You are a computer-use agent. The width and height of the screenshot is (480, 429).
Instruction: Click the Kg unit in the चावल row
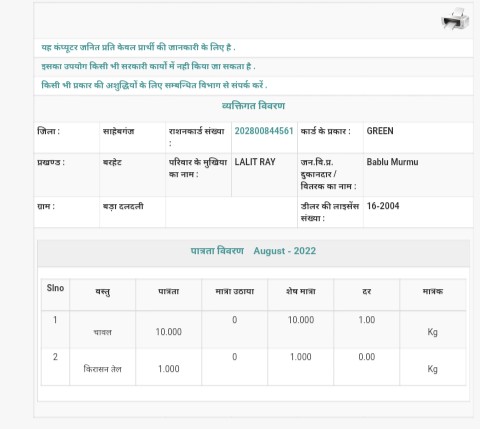433,332
